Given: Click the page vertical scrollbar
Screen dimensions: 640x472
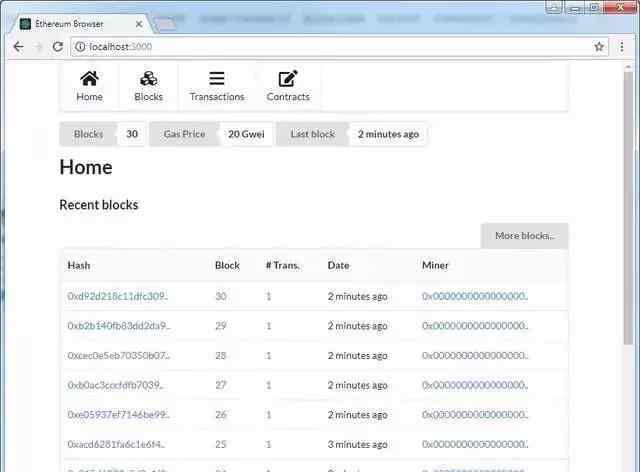Looking at the screenshot, I should click(629, 250).
